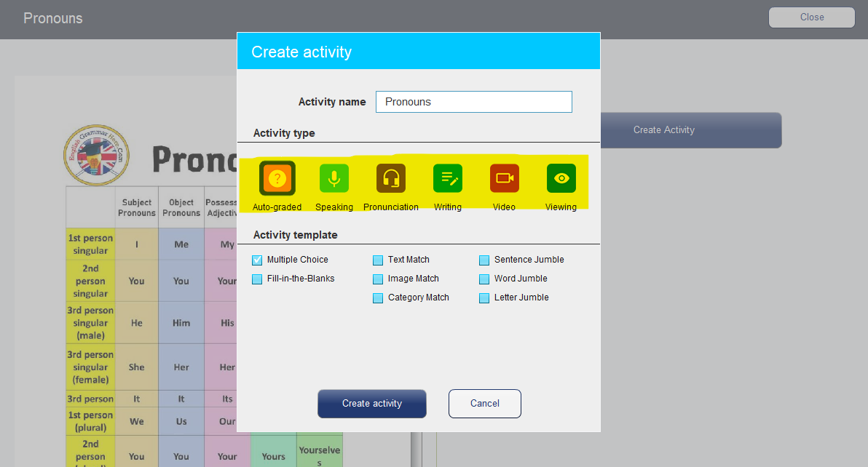The width and height of the screenshot is (868, 467).
Task: Click the 'Create activity' dialog title
Action: pyautogui.click(x=301, y=52)
